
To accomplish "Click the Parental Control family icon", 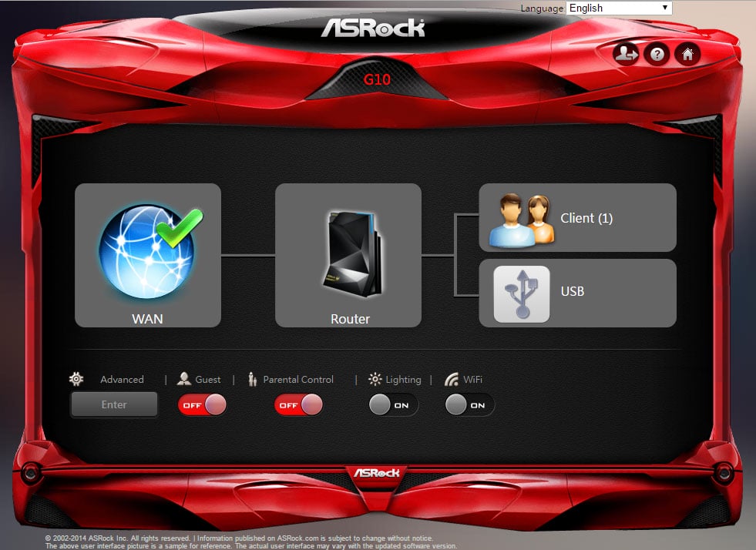I will coord(252,379).
